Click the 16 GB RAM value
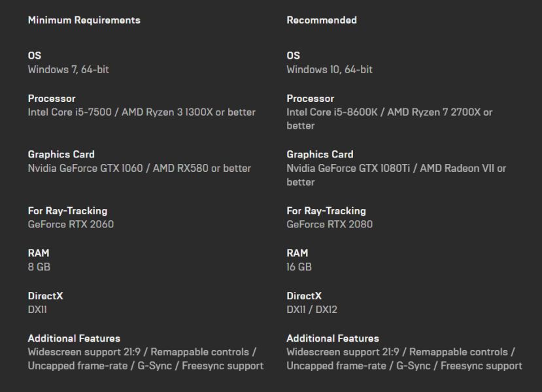 pyautogui.click(x=299, y=267)
